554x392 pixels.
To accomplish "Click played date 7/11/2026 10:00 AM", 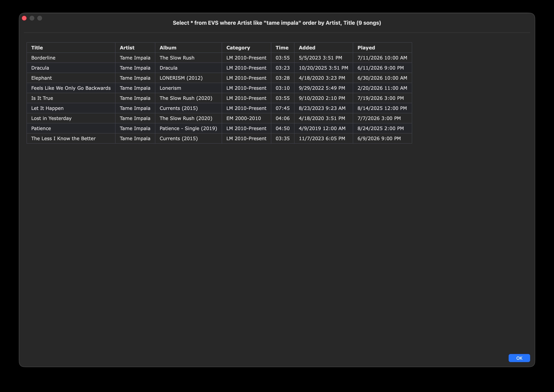I will tap(382, 58).
